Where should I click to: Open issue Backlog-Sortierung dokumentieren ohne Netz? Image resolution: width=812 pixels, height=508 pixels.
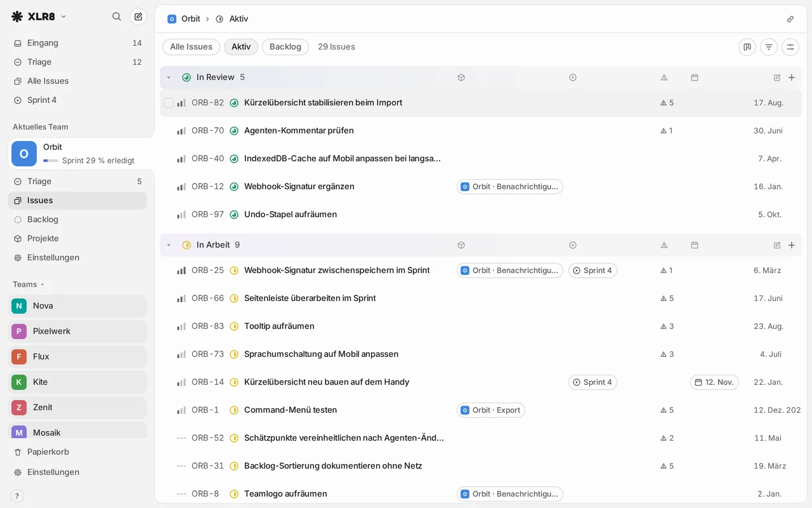[333, 466]
